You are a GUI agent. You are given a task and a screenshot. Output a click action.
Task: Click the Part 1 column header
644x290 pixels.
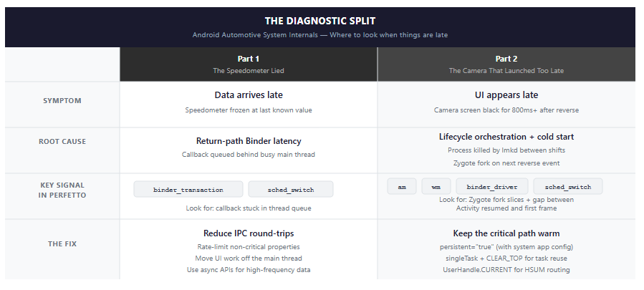(x=249, y=64)
